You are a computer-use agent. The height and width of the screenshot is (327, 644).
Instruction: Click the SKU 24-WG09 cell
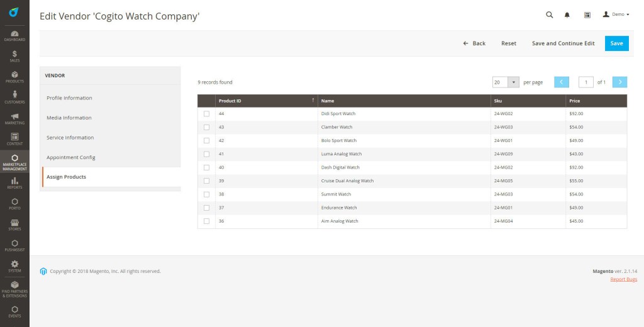click(x=528, y=154)
